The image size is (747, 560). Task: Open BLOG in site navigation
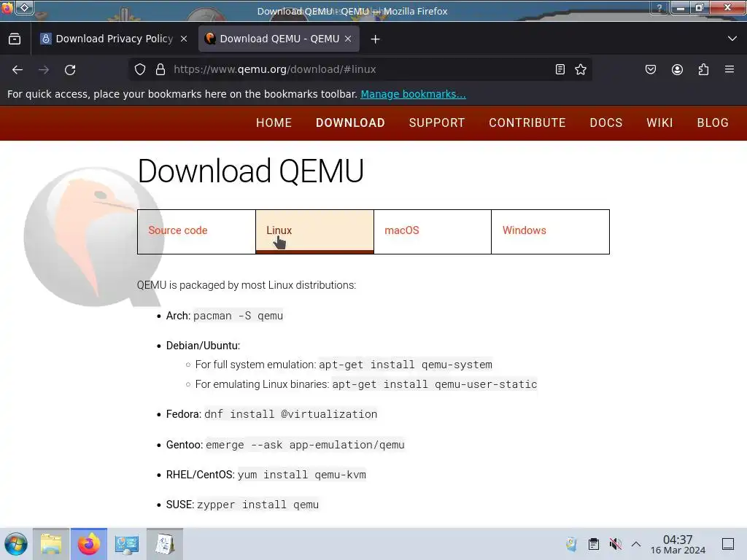click(x=713, y=122)
